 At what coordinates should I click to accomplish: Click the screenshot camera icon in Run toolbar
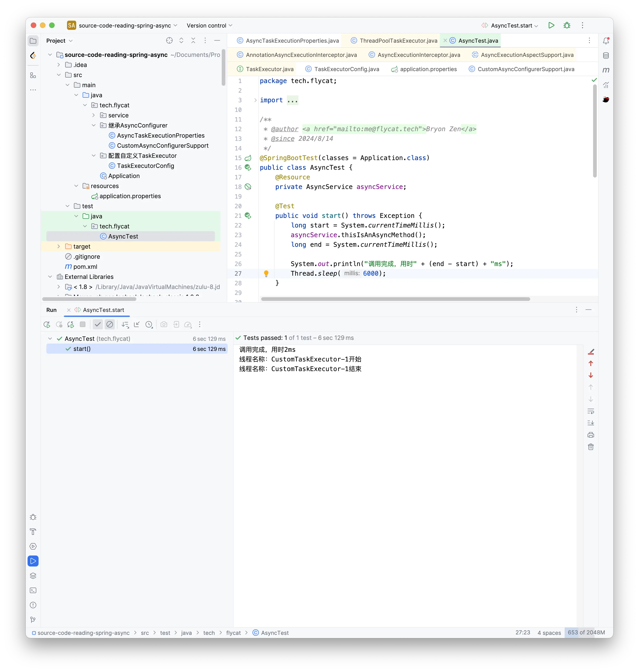(164, 325)
